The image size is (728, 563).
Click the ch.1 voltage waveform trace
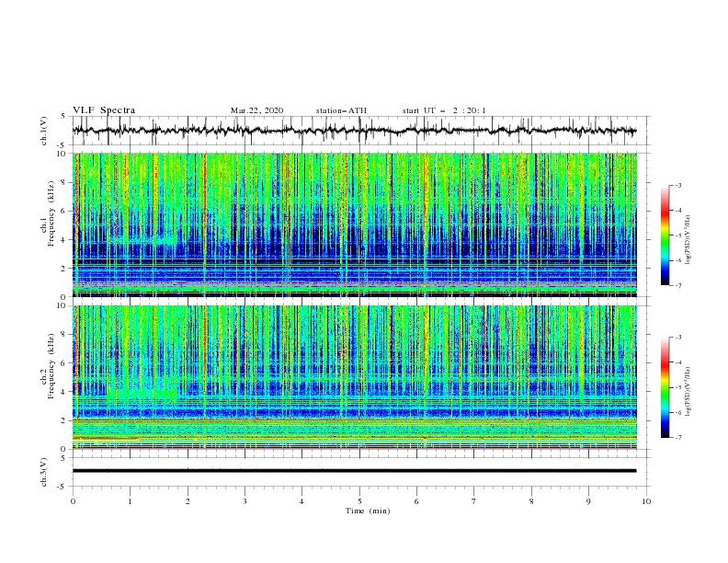354,131
